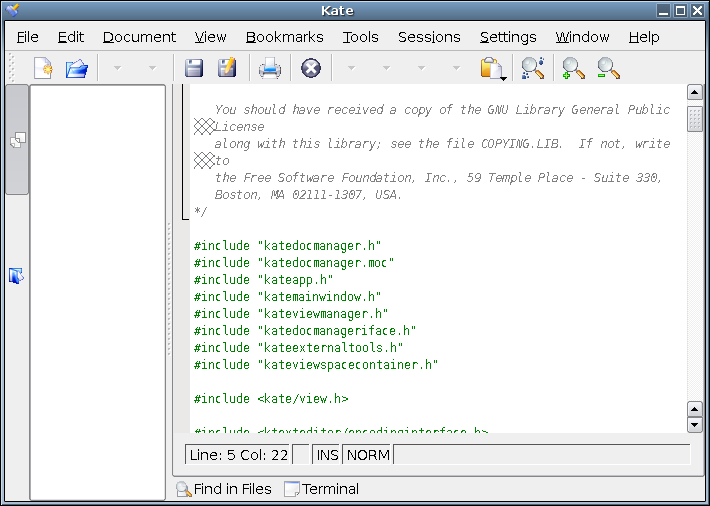This screenshot has height=506, width=710.
Task: Click the comment end marker '*/'
Action: [x=201, y=212]
